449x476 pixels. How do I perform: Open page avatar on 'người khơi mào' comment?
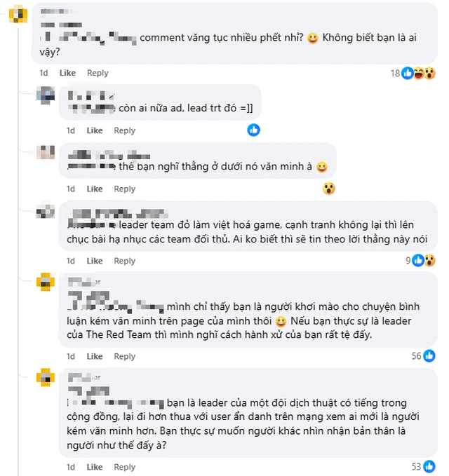click(46, 282)
